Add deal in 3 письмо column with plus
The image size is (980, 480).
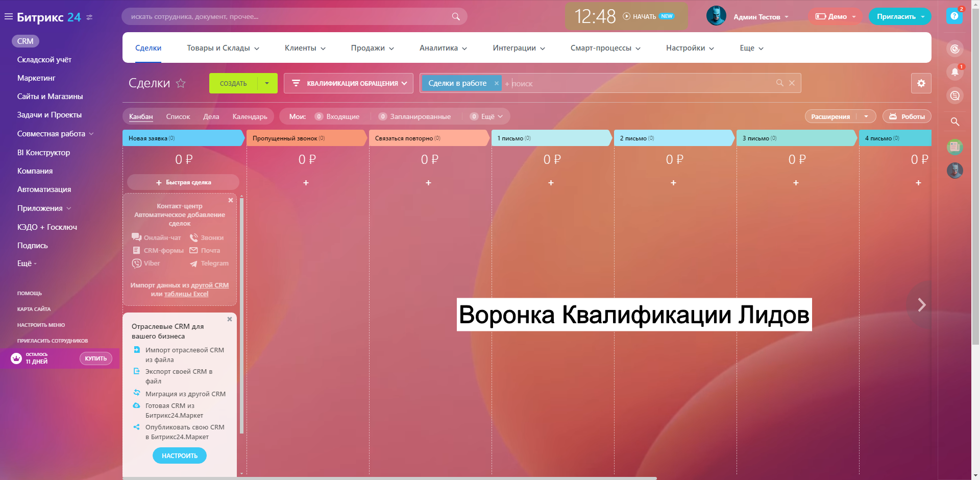tap(796, 183)
